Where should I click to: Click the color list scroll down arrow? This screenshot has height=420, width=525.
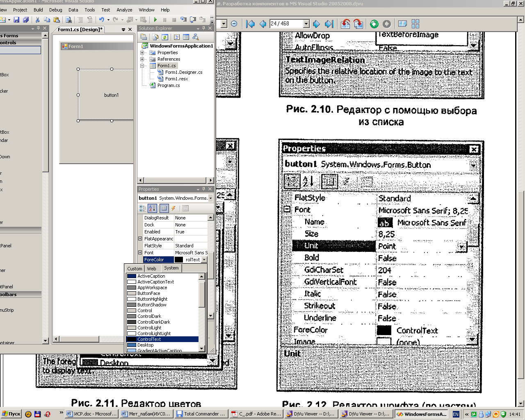point(201,349)
